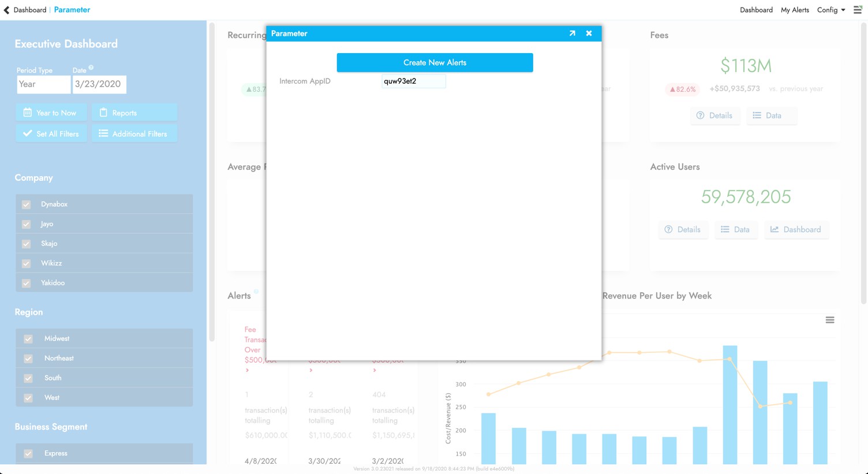
Task: Toggle the Midwest region checkbox
Action: (x=28, y=339)
